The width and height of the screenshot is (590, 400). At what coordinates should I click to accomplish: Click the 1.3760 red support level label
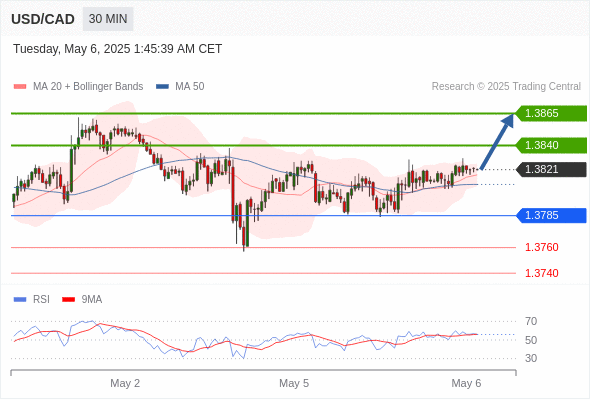(x=542, y=247)
